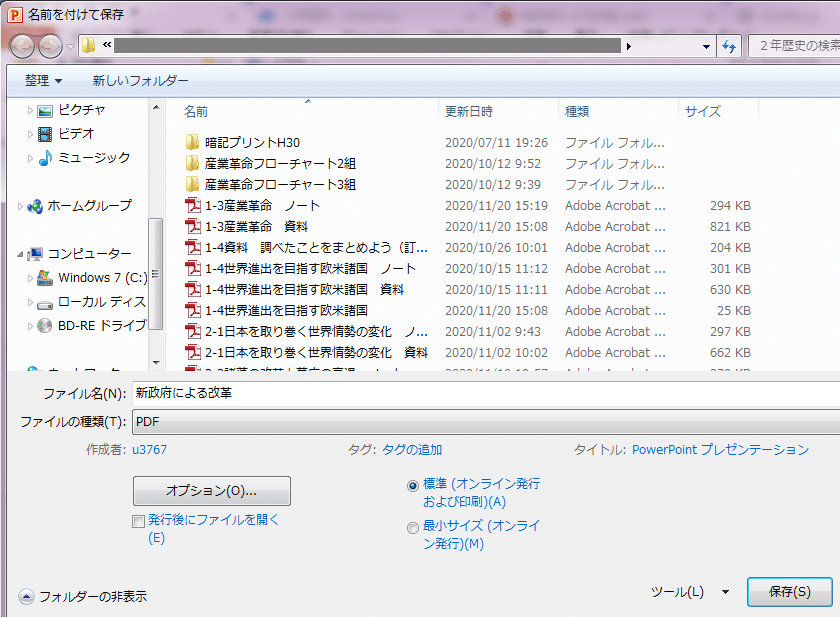Click 新しいフォルダー button
This screenshot has height=617, width=840.
click(x=140, y=80)
